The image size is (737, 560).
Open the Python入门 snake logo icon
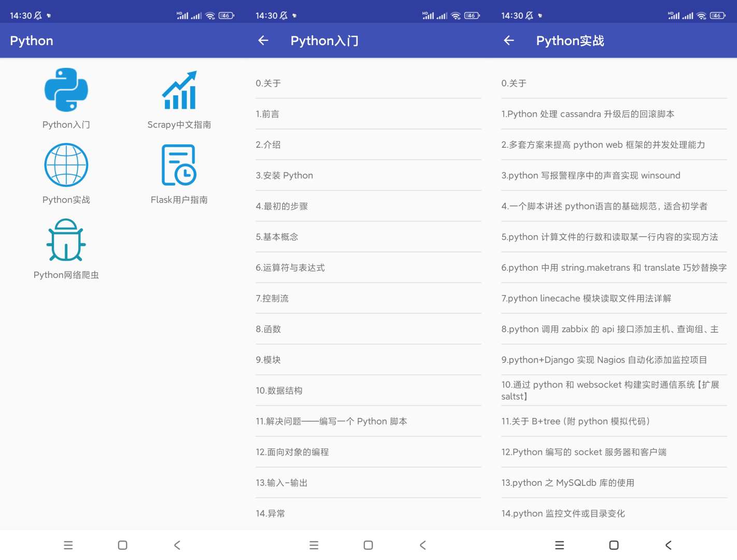coord(66,90)
